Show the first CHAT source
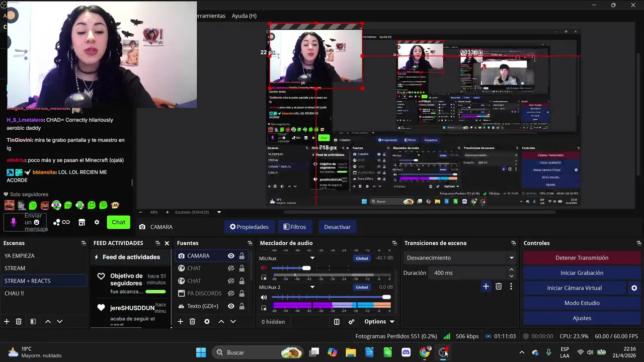This screenshot has width=644, height=362. point(231,268)
